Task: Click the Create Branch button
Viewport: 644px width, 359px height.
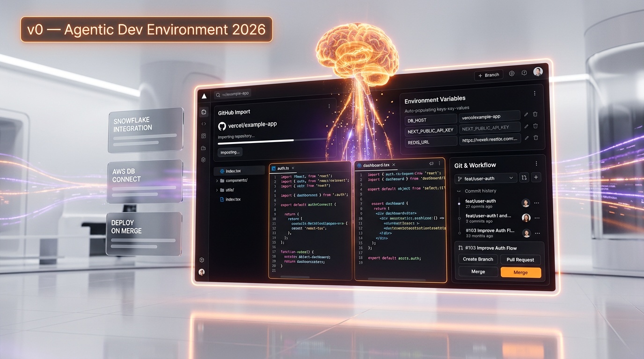Action: pyautogui.click(x=478, y=259)
